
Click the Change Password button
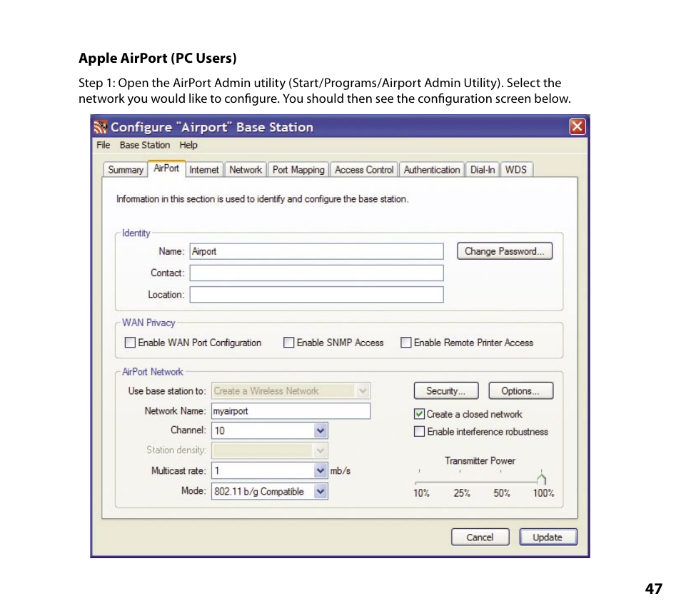click(505, 251)
